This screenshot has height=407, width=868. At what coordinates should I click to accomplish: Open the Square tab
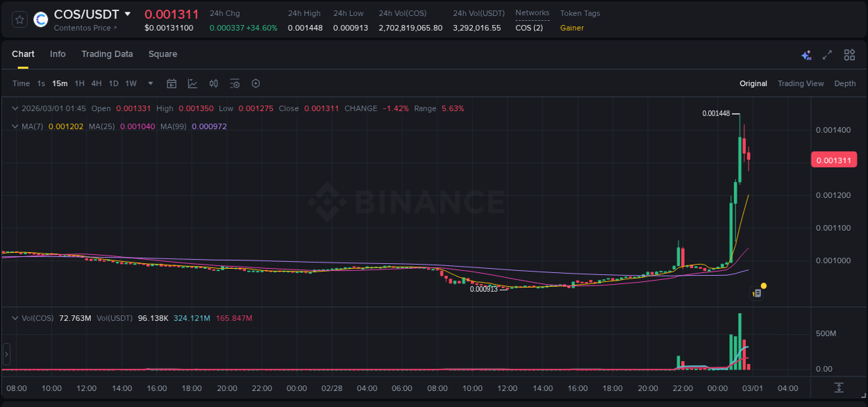[163, 54]
